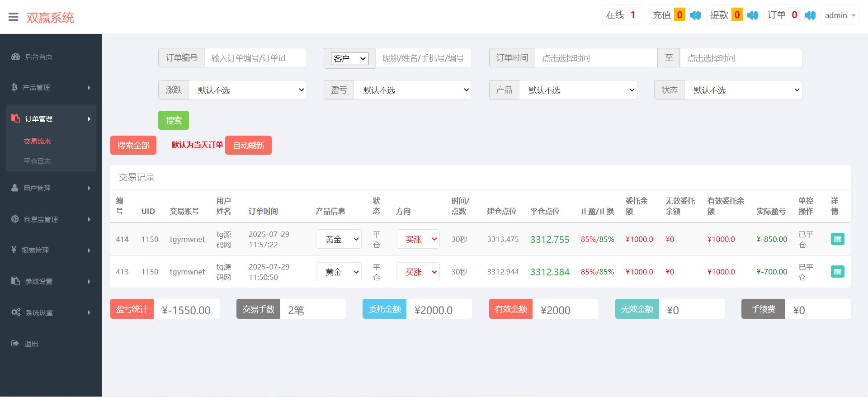Viewport: 868px width, 397px height.
Task: Expand the 状态 status dropdown
Action: (743, 90)
